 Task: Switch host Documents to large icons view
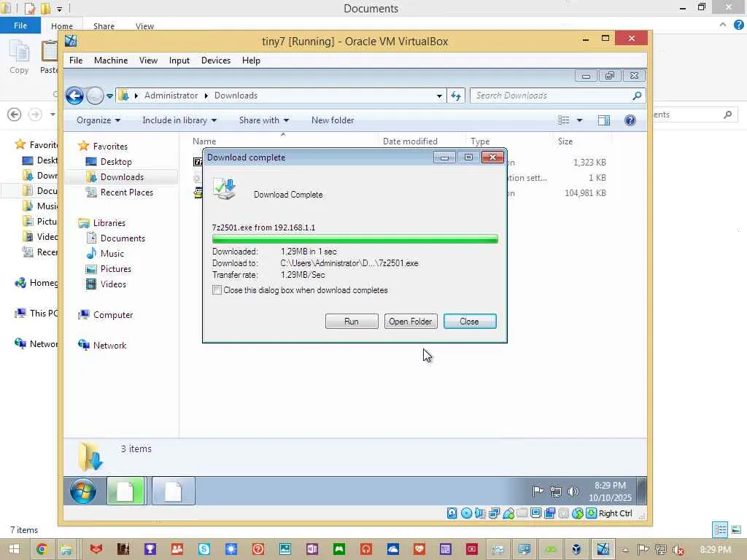pos(736,529)
